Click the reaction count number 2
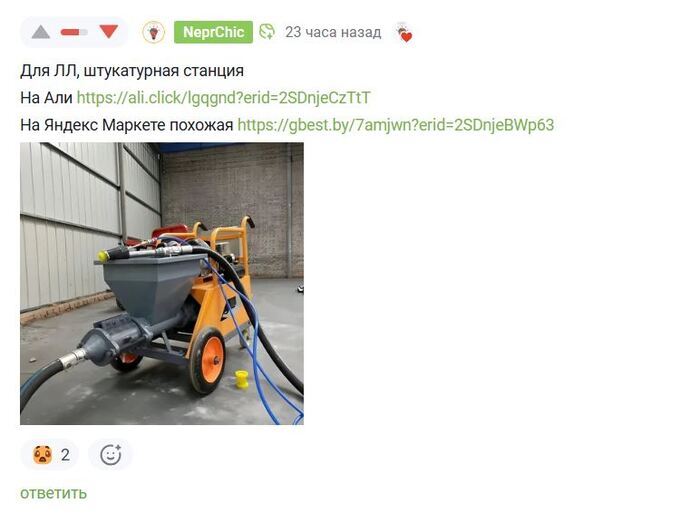This screenshot has width=700, height=513. click(65, 455)
